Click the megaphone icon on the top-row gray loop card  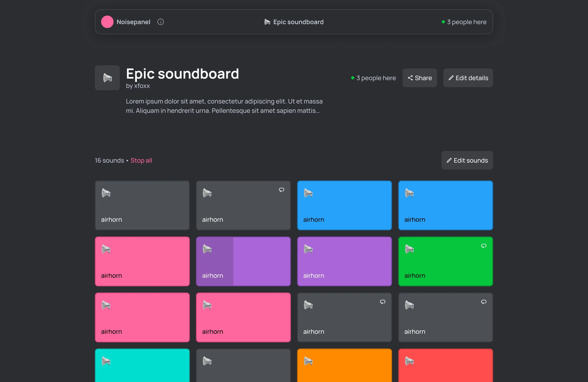[207, 193]
